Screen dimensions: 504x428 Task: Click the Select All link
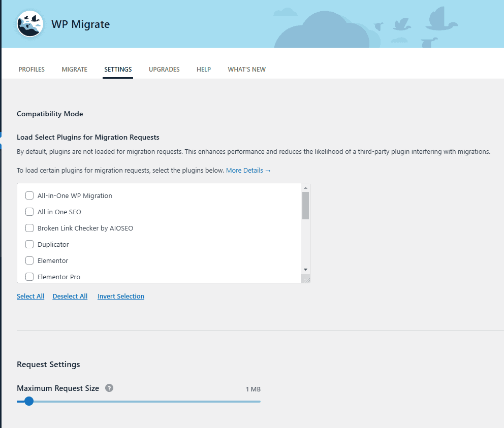tap(30, 297)
